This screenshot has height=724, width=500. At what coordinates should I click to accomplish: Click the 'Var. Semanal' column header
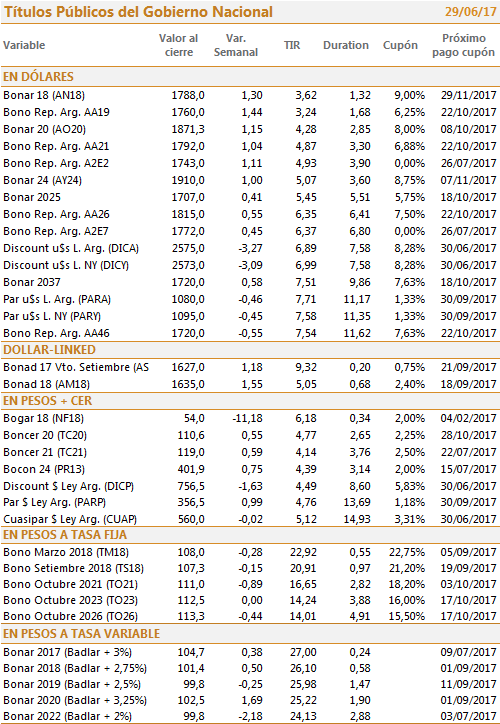click(236, 45)
